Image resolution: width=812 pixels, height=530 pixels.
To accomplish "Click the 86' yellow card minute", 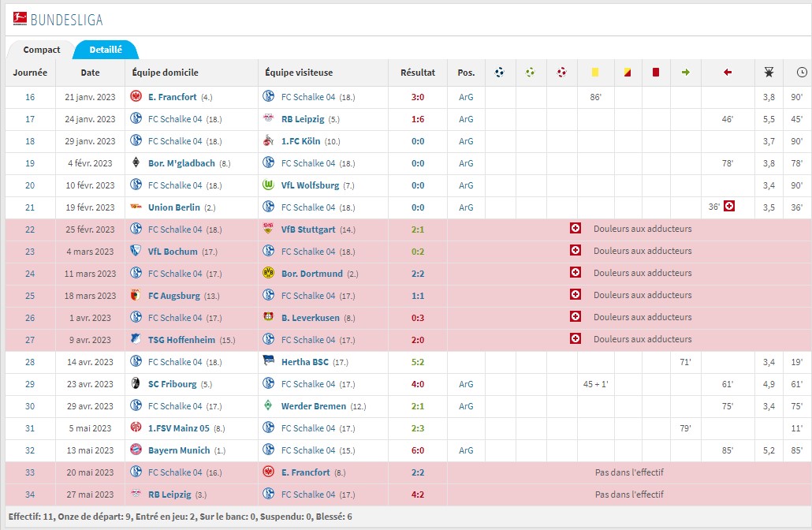I will tap(595, 97).
